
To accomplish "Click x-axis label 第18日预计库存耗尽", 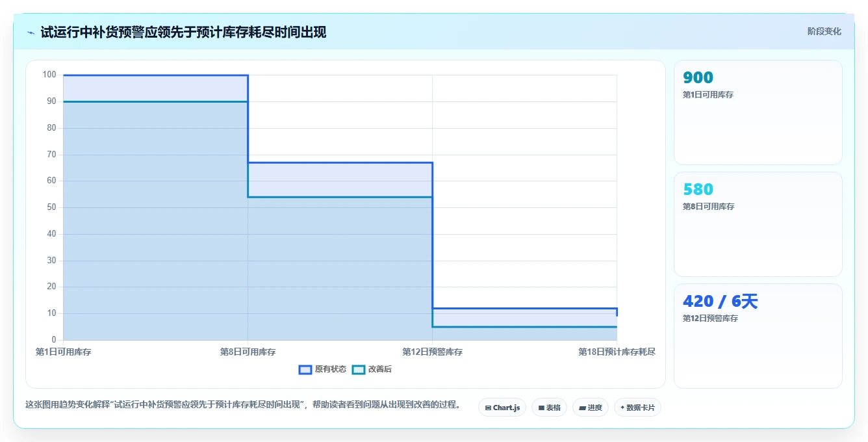I will (x=617, y=352).
